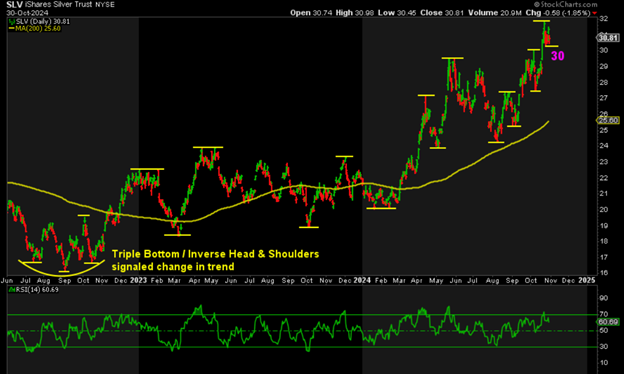
Task: Click the yellow curved arc under triple bottom
Action: 62,269
